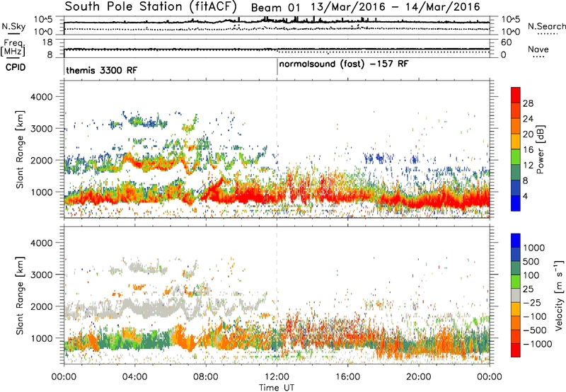566x392 pixels.
Task: Pick the top blue swatch of velocity colorbar
Action: [516, 241]
